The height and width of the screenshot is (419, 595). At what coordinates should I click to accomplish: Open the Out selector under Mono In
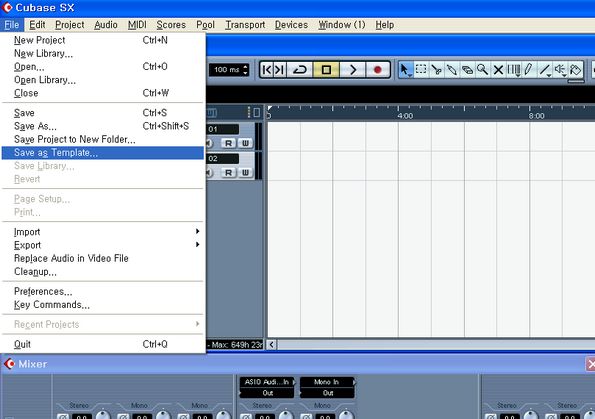(327, 393)
